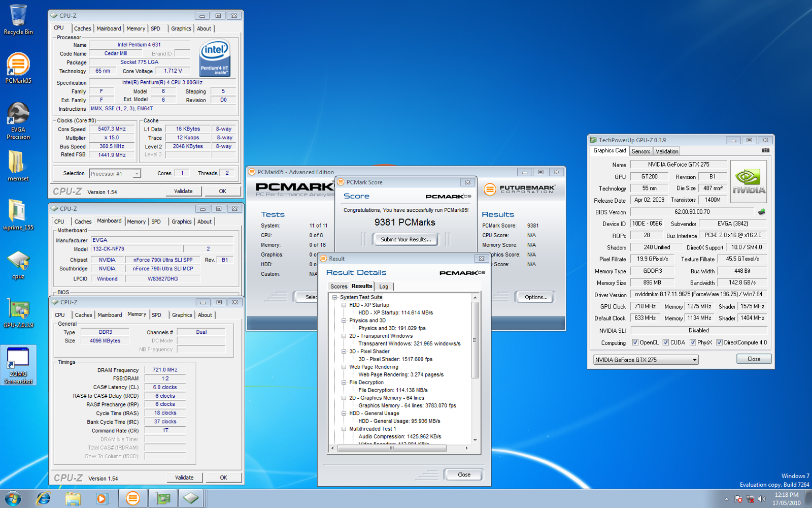Select the EVGA Precision desktop shortcut
Viewport: 812px width, 508px height.
(18, 121)
